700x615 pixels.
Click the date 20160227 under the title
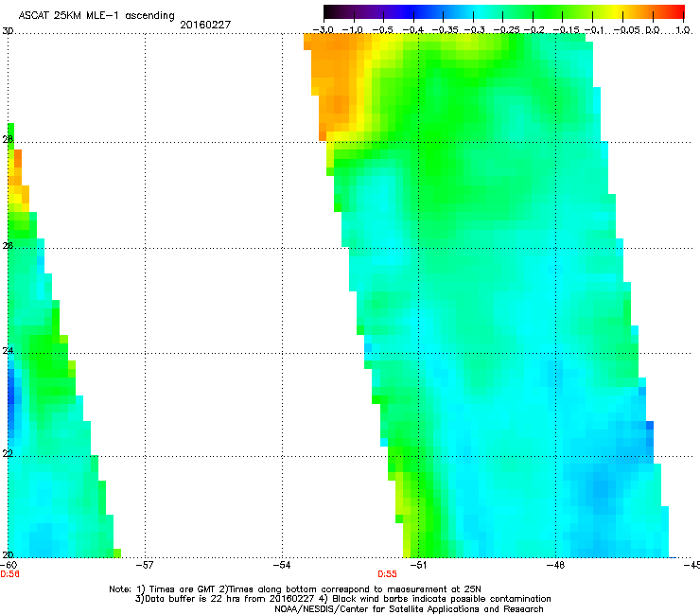pyautogui.click(x=205, y=25)
